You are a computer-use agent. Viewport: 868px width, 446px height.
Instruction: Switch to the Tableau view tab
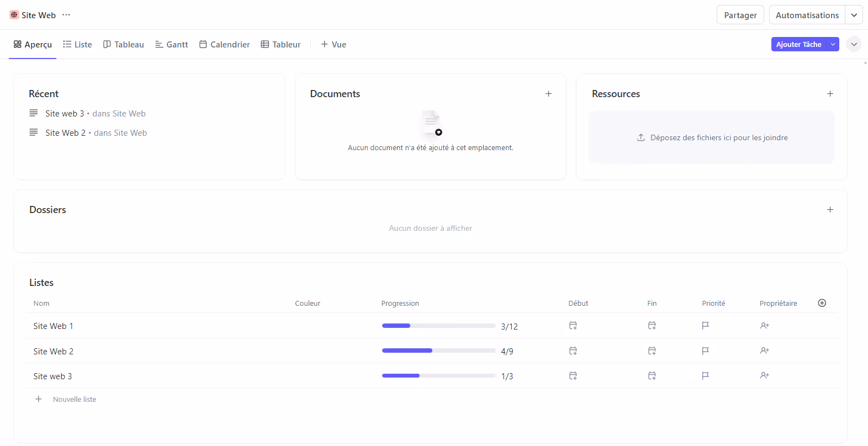click(124, 44)
